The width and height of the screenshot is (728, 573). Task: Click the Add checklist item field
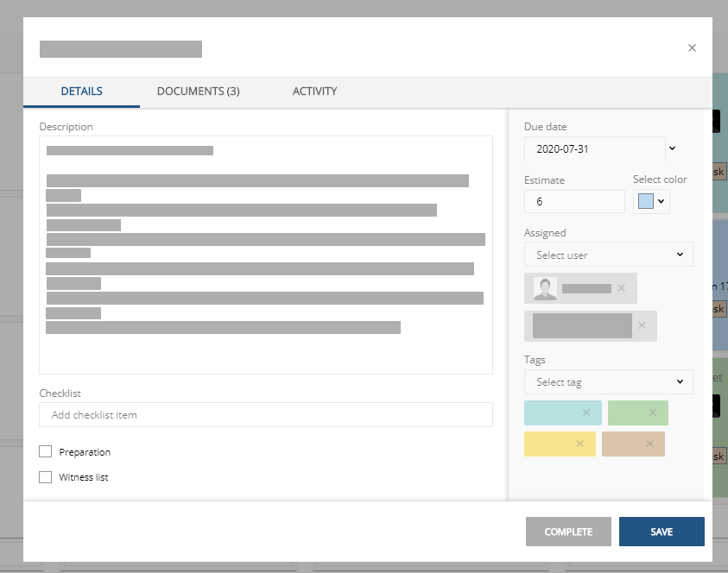pos(265,414)
